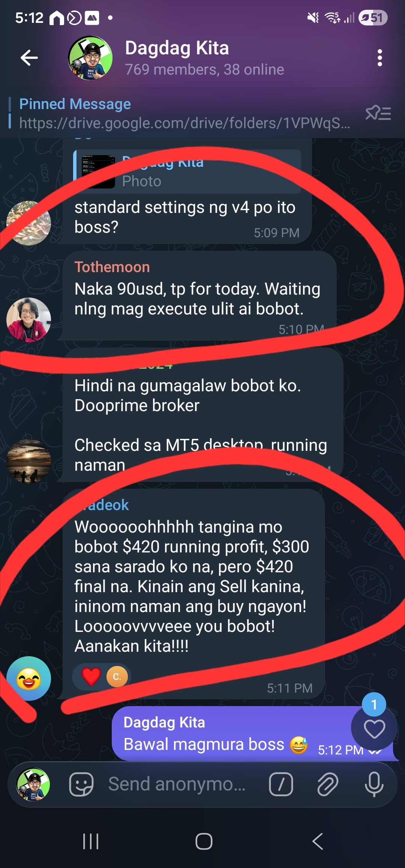Open the Dagdag Kita group info title

[x=177, y=48]
